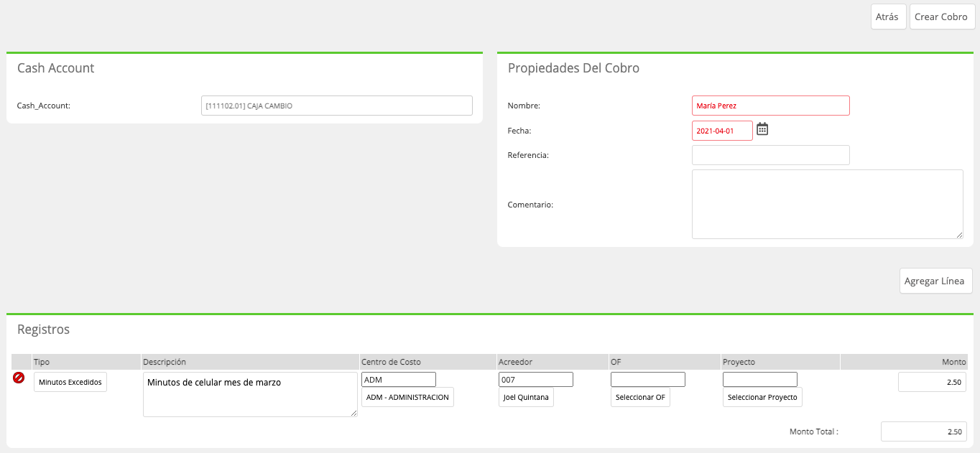Open the calendar date picker icon
The width and height of the screenshot is (980, 453).
pyautogui.click(x=762, y=129)
